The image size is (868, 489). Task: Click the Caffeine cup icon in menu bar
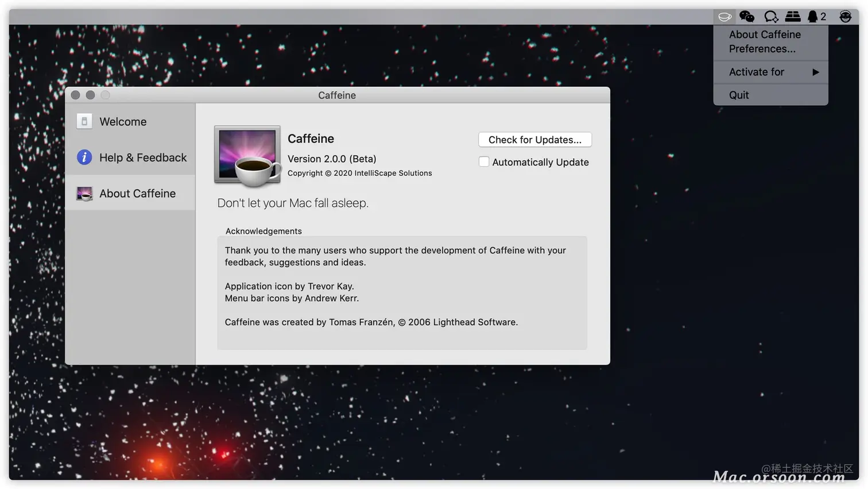[x=725, y=17]
